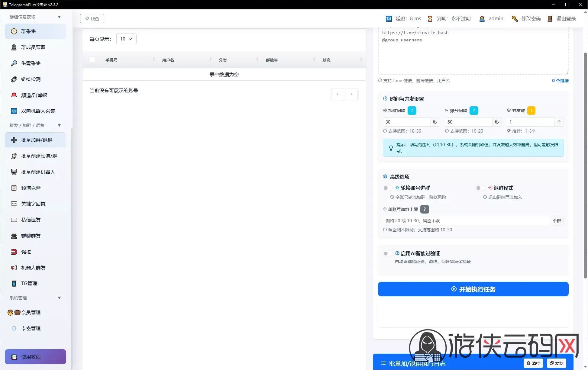Show the 加群间隔 help tooltip
This screenshot has width=588, height=370.
point(412,111)
